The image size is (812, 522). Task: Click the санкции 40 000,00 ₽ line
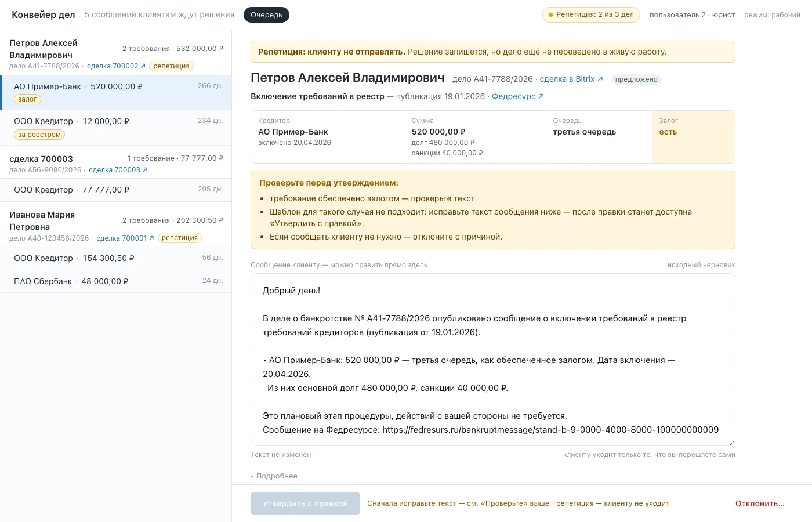[447, 153]
